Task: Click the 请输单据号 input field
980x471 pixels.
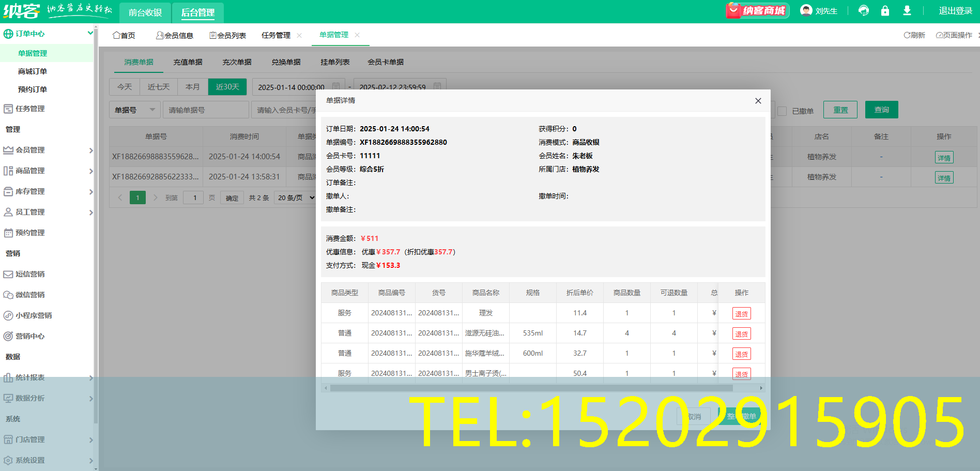Action: tap(206, 110)
